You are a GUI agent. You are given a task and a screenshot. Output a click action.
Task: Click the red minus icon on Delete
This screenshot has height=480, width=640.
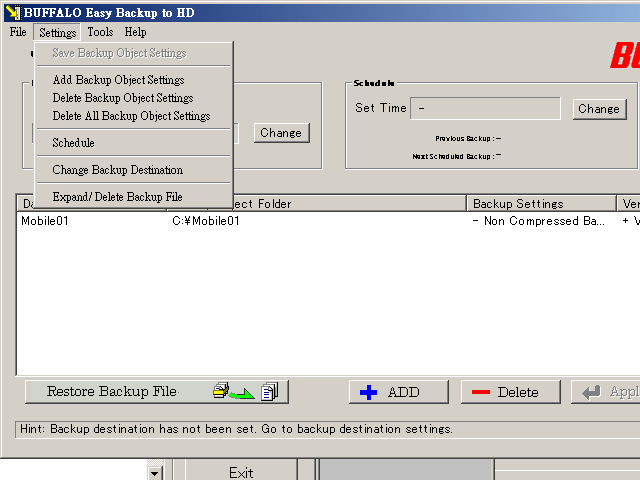[x=480, y=392]
